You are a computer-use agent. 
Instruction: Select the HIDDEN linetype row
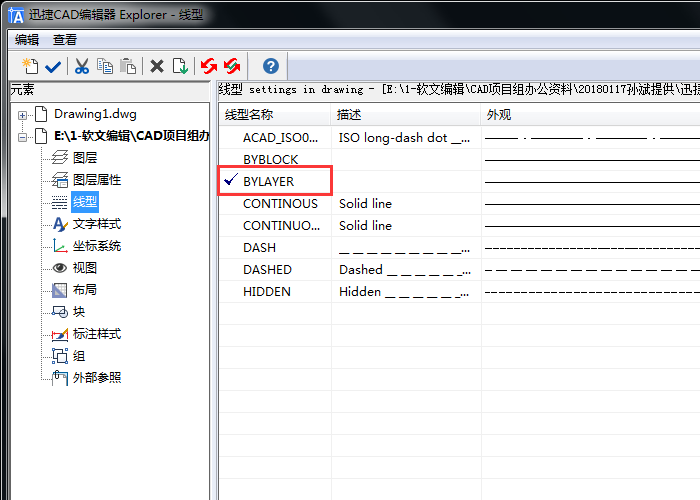267,291
